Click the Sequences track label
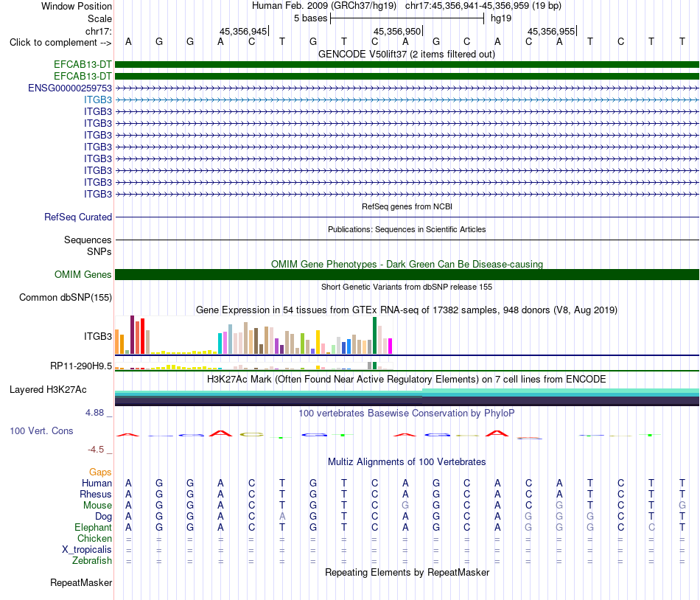This screenshot has width=700, height=600. pyautogui.click(x=88, y=240)
